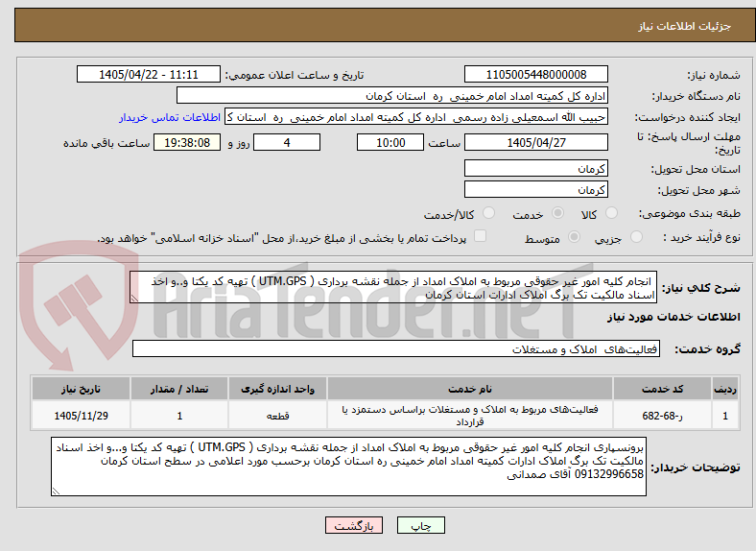
Task: Click the ساعت باقی مانده label
Action: (106, 143)
